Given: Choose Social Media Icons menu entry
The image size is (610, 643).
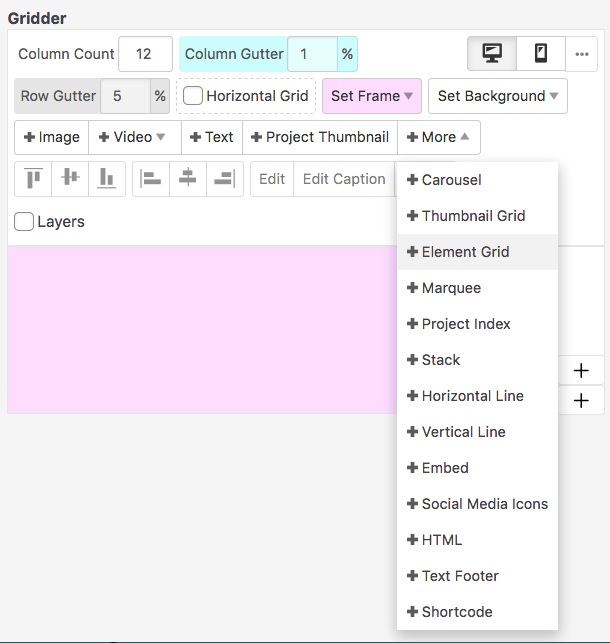Looking at the screenshot, I should click(484, 504).
